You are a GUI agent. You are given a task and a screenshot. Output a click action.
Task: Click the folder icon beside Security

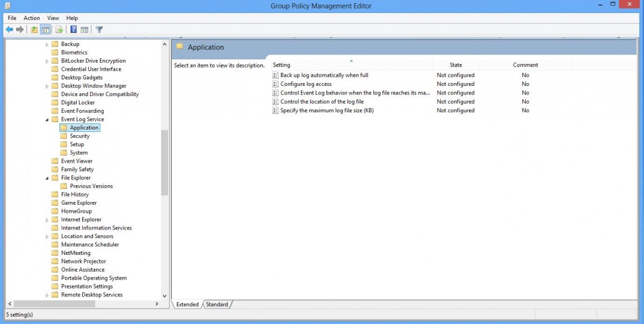[x=63, y=136]
